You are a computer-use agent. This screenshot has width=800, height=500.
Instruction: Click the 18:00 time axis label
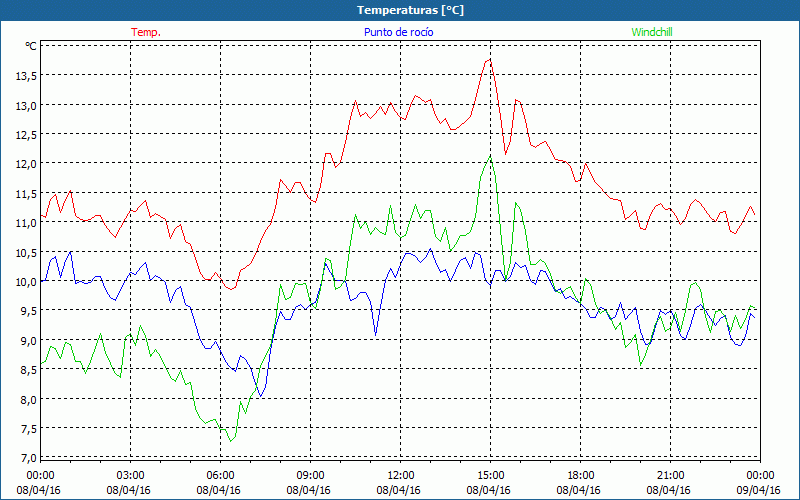(581, 476)
